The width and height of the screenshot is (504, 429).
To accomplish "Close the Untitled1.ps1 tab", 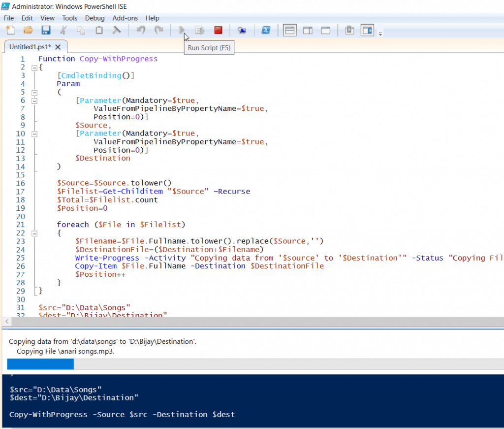I will click(x=58, y=47).
